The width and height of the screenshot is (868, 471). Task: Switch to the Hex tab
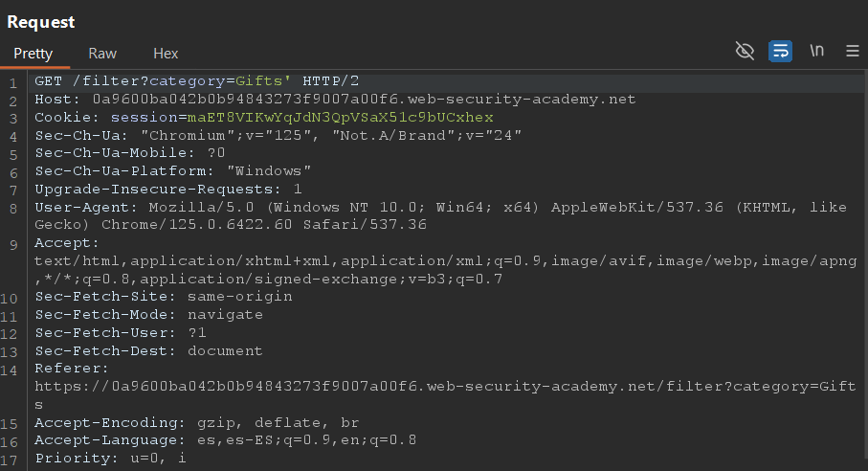[166, 54]
